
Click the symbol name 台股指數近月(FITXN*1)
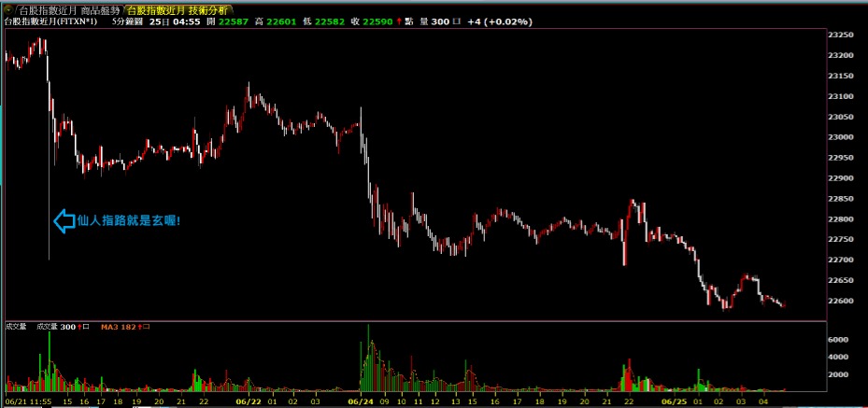coord(51,21)
